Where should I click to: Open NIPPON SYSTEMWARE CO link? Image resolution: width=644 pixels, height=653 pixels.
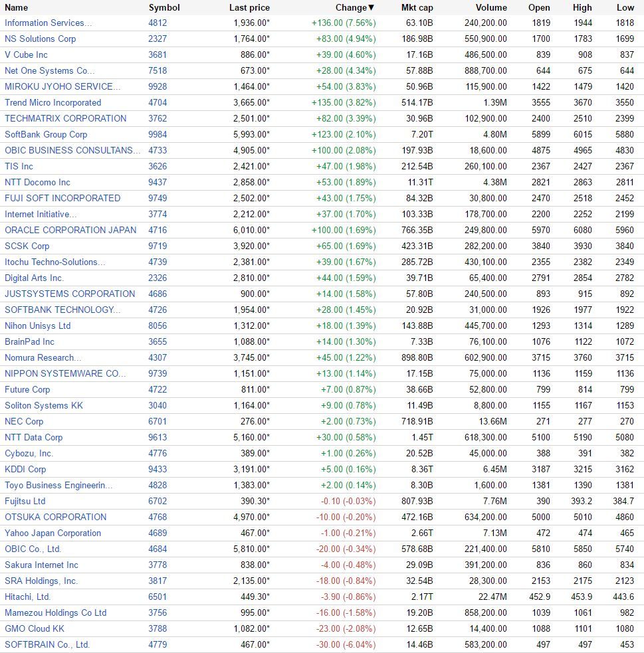click(65, 373)
